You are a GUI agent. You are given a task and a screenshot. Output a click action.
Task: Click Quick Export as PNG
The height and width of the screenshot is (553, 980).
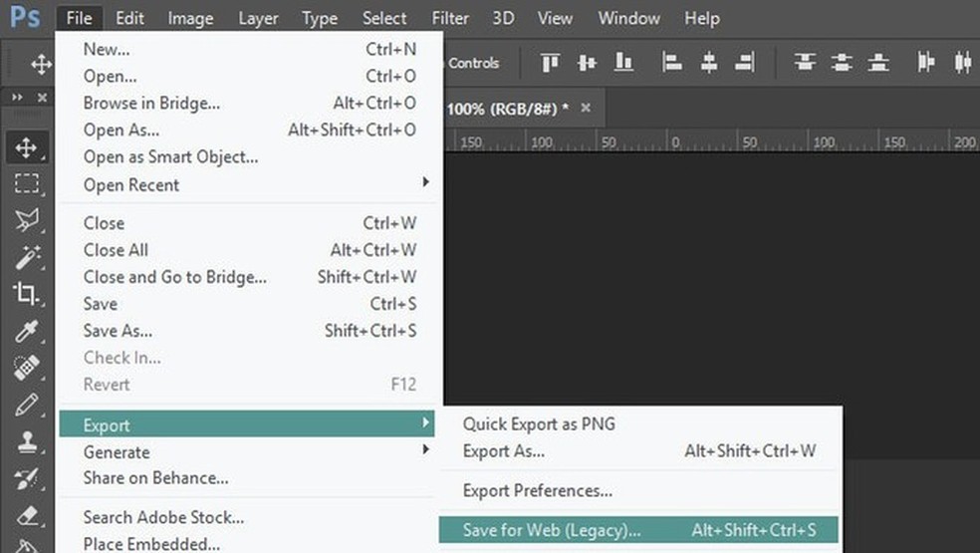click(539, 423)
